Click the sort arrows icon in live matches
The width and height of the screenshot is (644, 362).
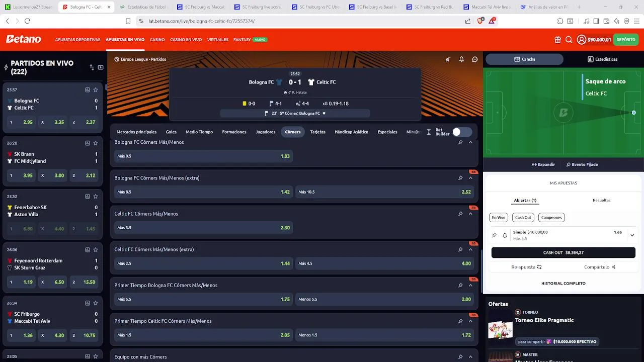[92, 67]
